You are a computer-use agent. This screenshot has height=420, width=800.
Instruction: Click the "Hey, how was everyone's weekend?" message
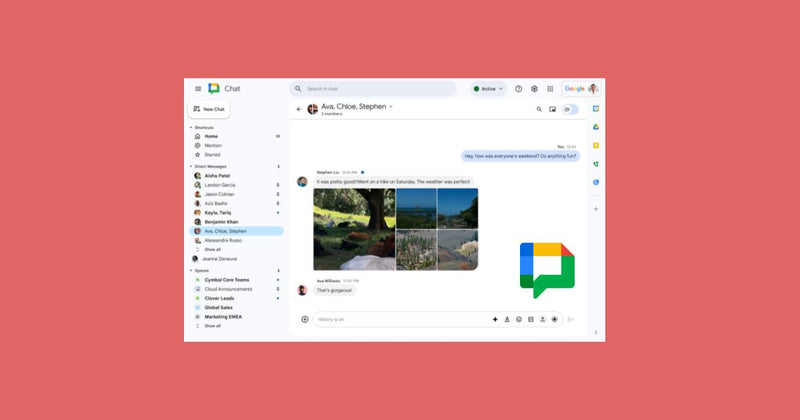tap(520, 156)
